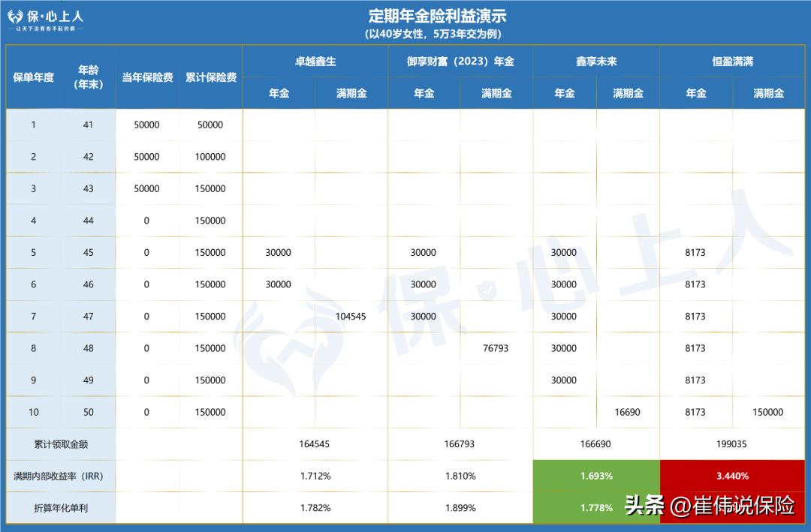Click the 恒盈满满 product header
The width and height of the screenshot is (811, 532).
(732, 62)
